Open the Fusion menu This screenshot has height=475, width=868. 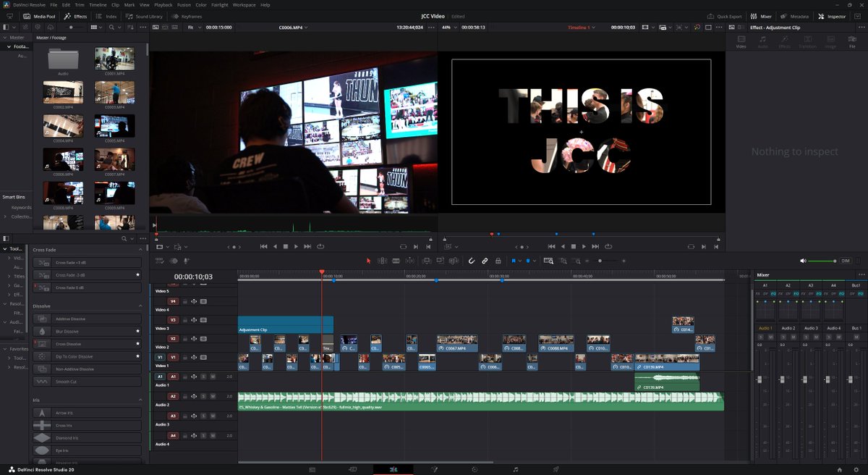[x=183, y=5]
